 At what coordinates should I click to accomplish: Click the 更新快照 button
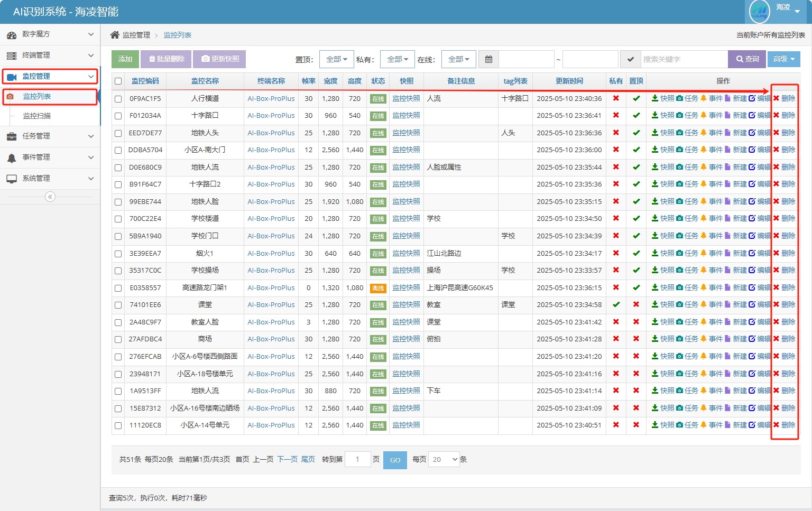tap(219, 59)
